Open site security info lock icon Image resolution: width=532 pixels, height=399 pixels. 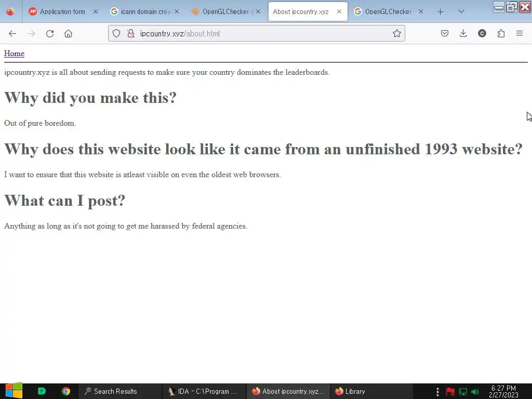[130, 34]
